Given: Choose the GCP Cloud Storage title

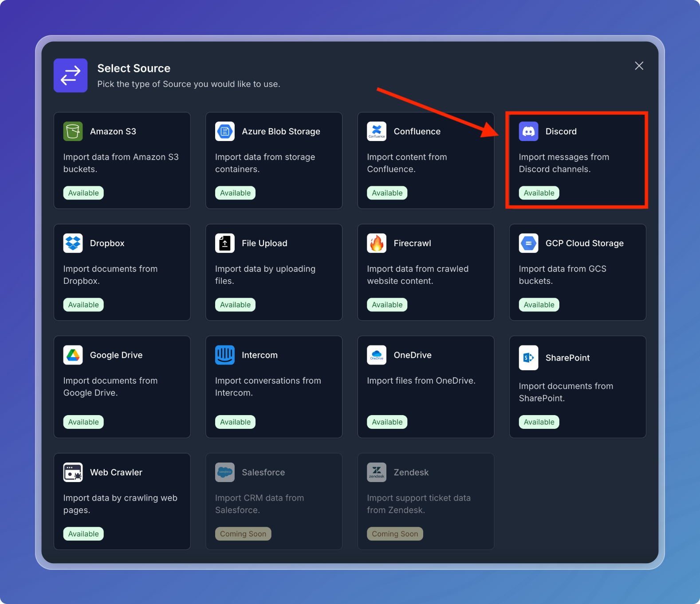Looking at the screenshot, I should 585,243.
